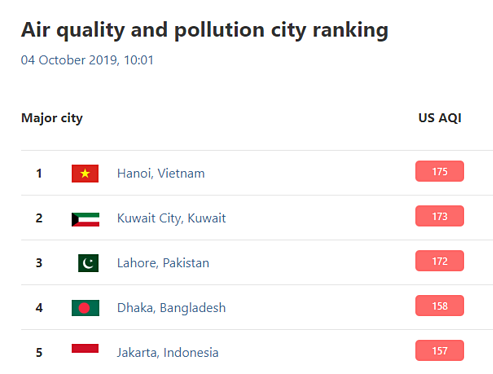493x374 pixels.
Task: Click the Vietnam flag icon
Action: [85, 173]
